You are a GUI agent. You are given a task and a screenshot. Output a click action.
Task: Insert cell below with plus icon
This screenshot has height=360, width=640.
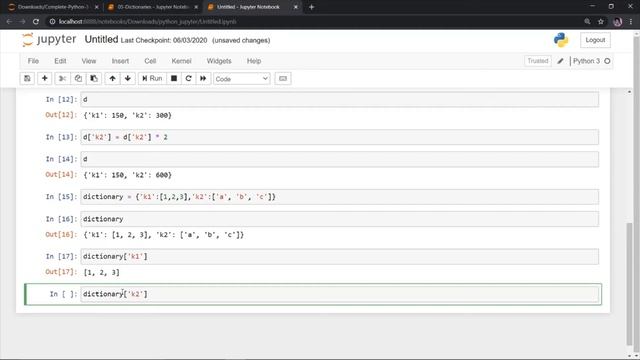tap(44, 78)
